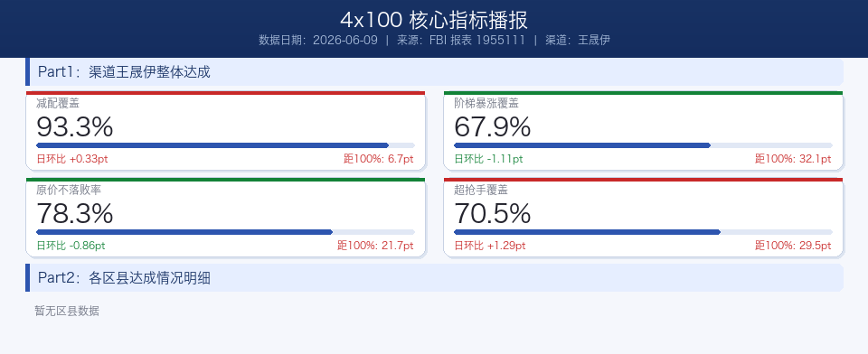The width and height of the screenshot is (868, 354).
Task: Click 距100%: 29.5pt text
Action: pos(793,247)
